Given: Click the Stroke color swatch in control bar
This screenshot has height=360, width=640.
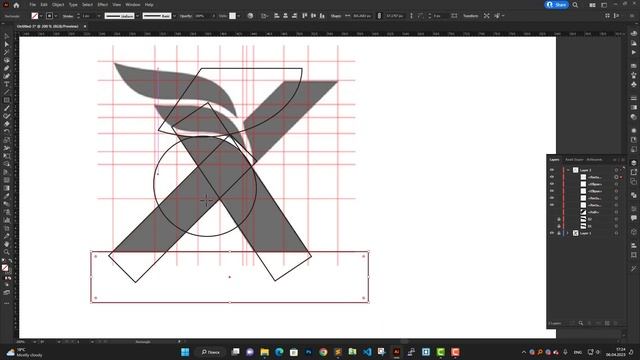Looking at the screenshot, I should pos(49,16).
